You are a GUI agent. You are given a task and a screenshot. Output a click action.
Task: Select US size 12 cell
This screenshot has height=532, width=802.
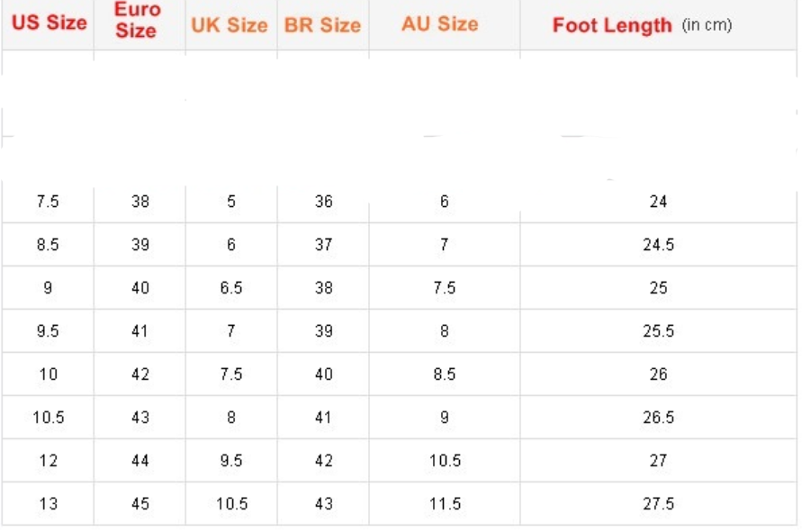[49, 461]
